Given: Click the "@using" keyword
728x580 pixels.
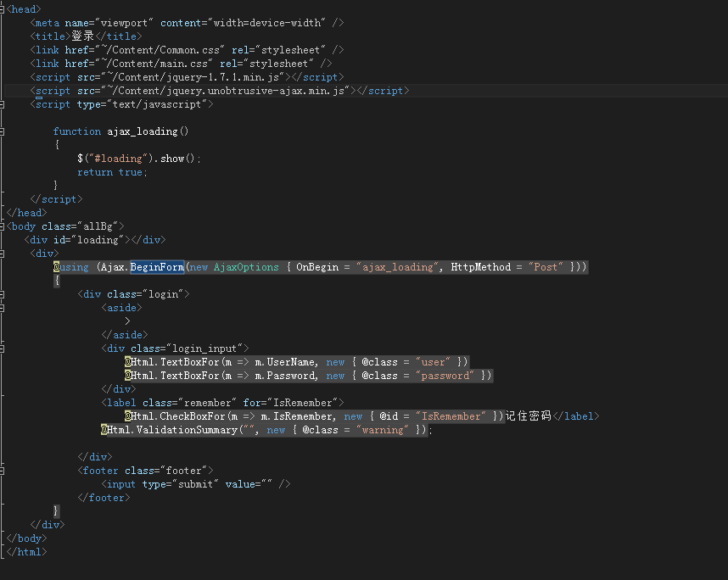Looking at the screenshot, I should tap(71, 267).
